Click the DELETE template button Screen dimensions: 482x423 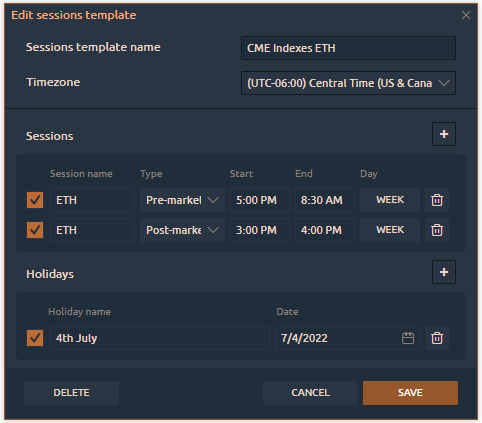click(x=71, y=393)
